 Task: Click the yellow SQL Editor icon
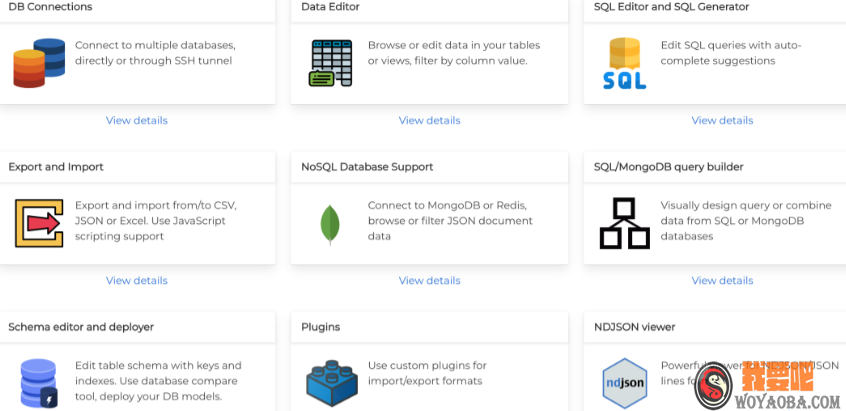pos(624,63)
